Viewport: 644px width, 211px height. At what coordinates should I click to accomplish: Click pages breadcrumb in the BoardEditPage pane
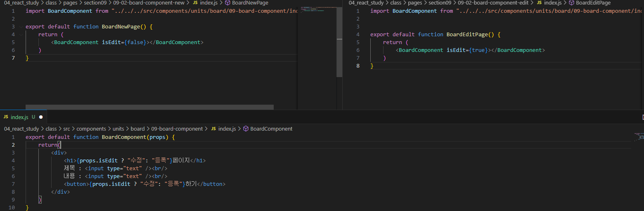point(415,3)
